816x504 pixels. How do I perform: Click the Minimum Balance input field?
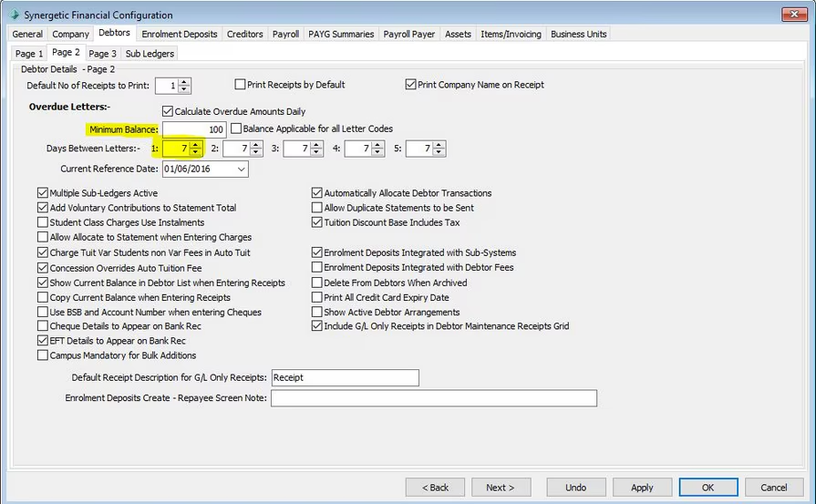point(194,129)
